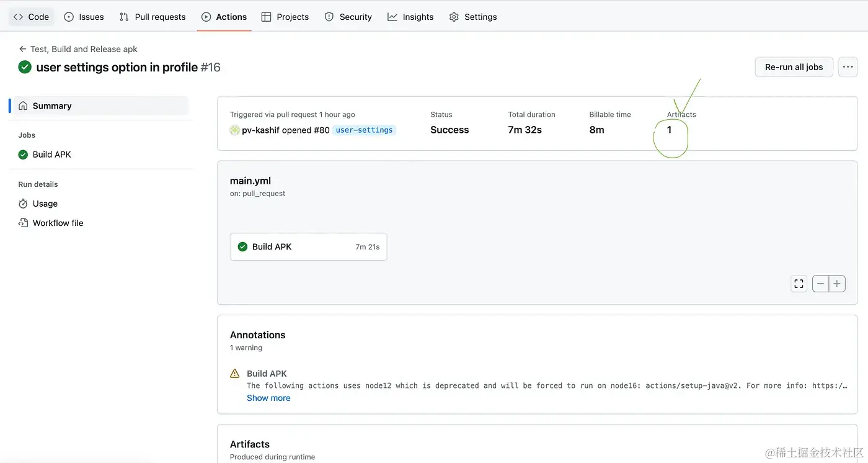Image resolution: width=868 pixels, height=463 pixels.
Task: Open the Actions tab
Action: tap(224, 17)
